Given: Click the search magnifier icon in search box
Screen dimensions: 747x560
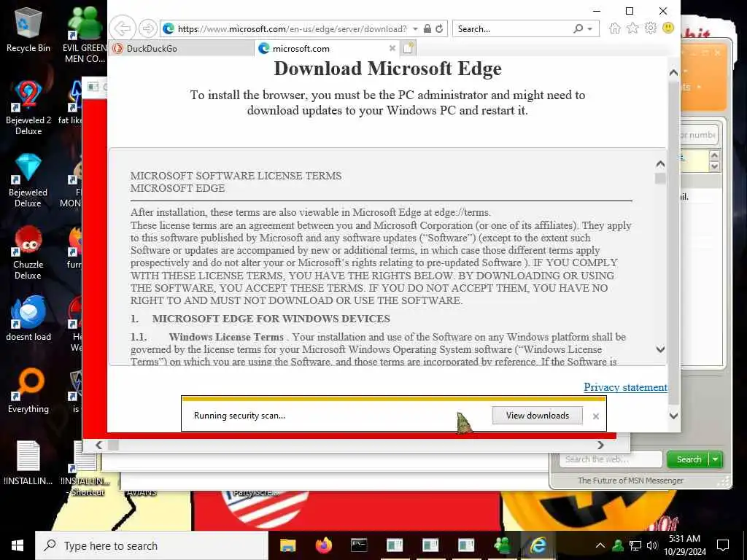Looking at the screenshot, I should coord(578,28).
